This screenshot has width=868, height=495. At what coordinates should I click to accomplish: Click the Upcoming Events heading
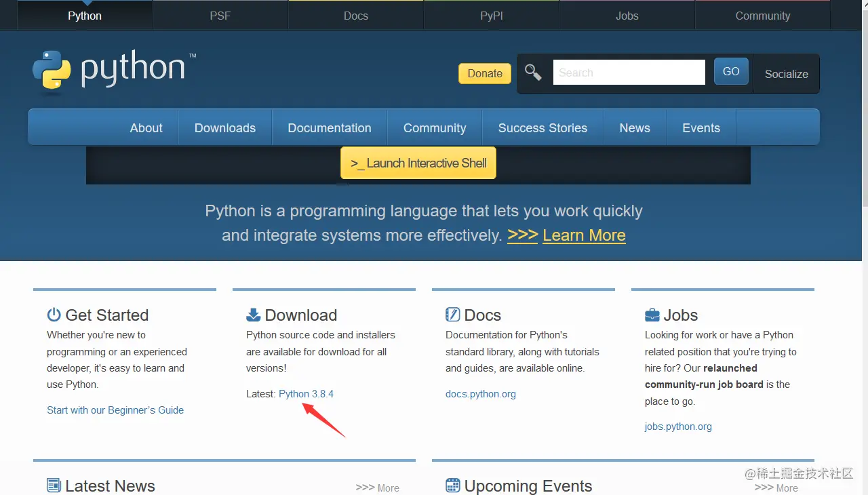click(x=528, y=486)
